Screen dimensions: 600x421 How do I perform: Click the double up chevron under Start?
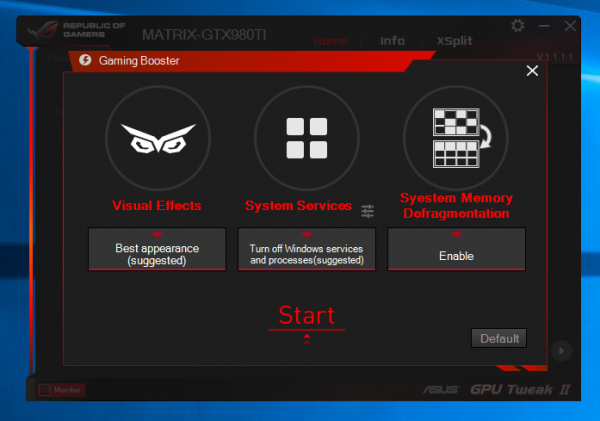[x=307, y=339]
